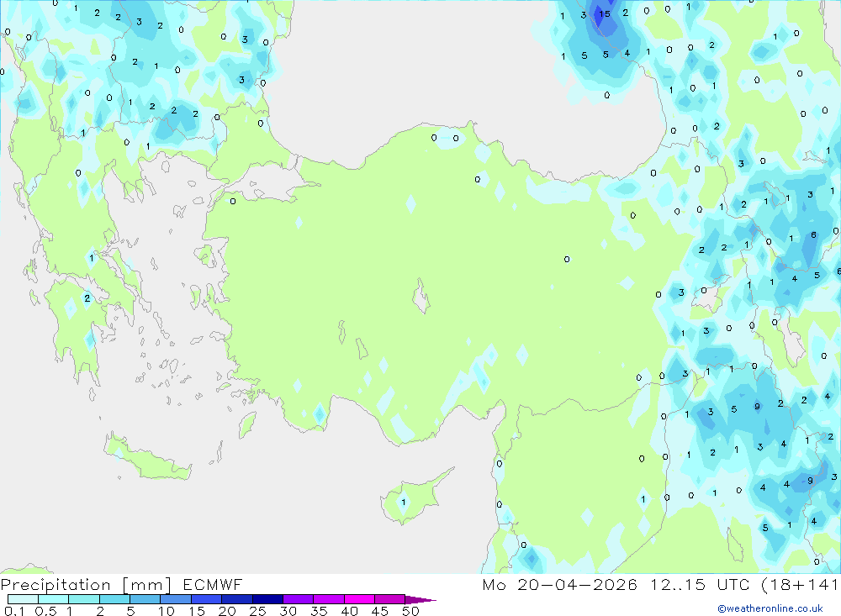
Task: Choose the 20–25 mm dark blue swatch
Action: click(237, 599)
